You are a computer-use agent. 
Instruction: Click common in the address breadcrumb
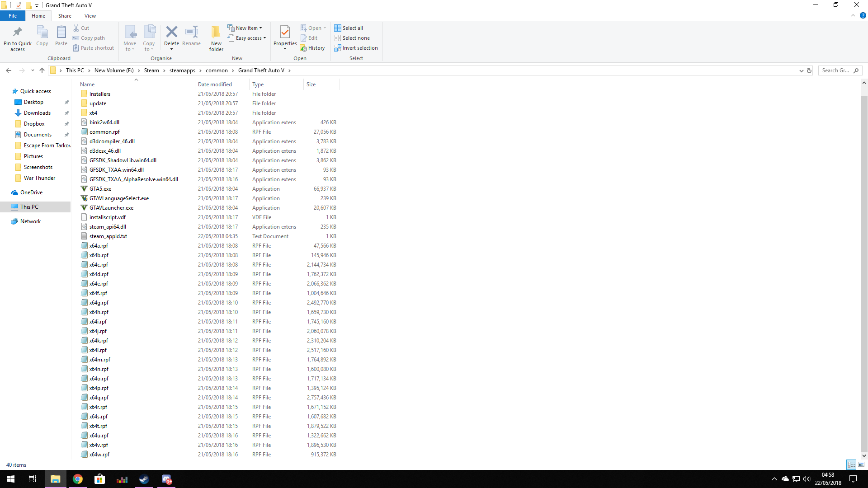217,70
